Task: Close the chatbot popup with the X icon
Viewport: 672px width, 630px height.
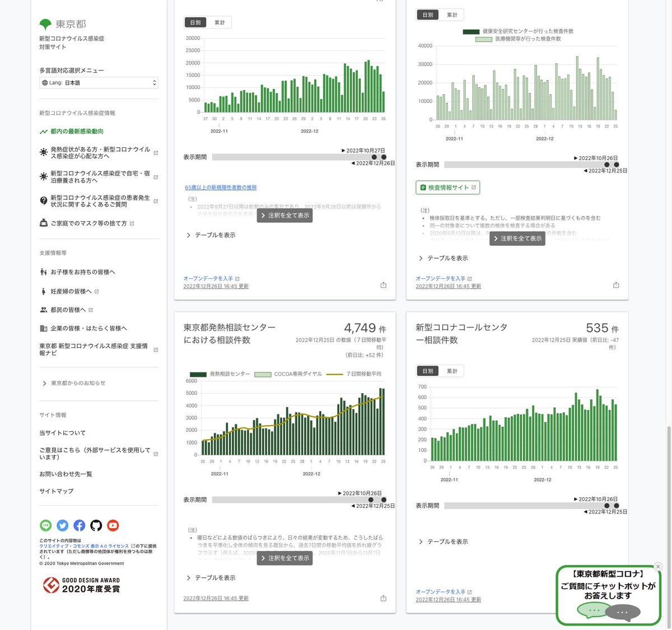Action: tap(658, 567)
